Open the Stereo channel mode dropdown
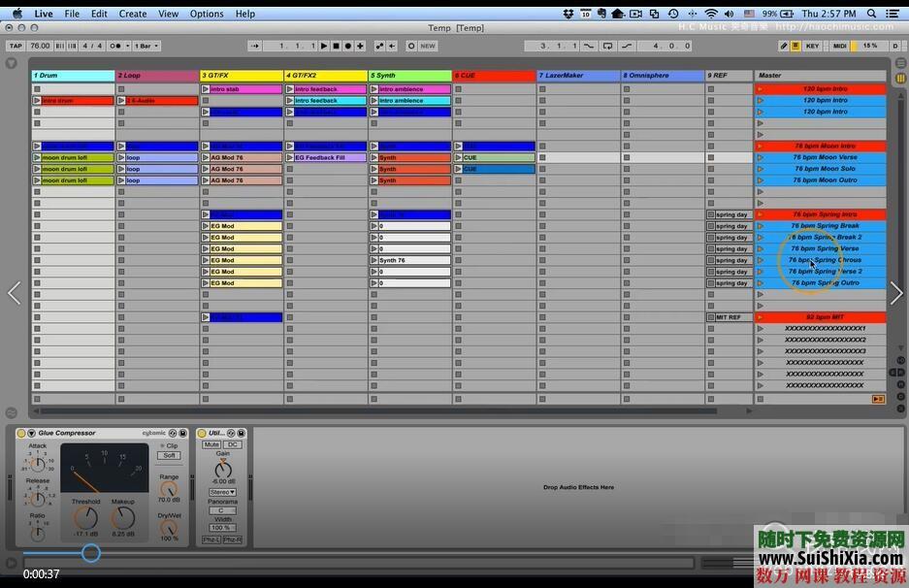909x588 pixels. (222, 492)
